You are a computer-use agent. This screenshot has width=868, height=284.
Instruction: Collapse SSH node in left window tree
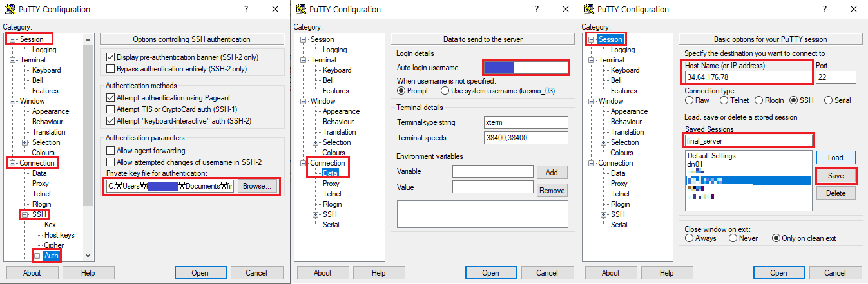[x=26, y=214]
